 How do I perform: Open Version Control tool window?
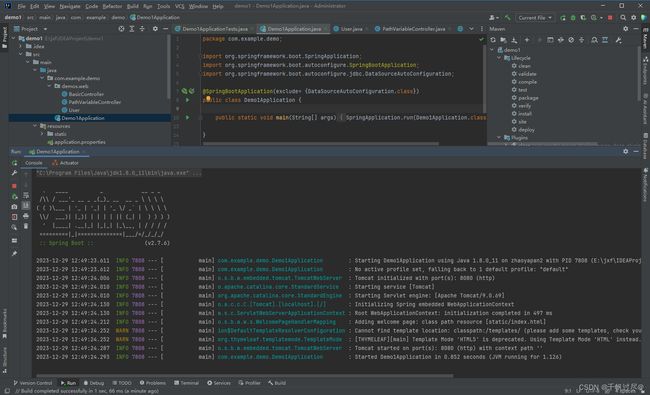pos(33,383)
